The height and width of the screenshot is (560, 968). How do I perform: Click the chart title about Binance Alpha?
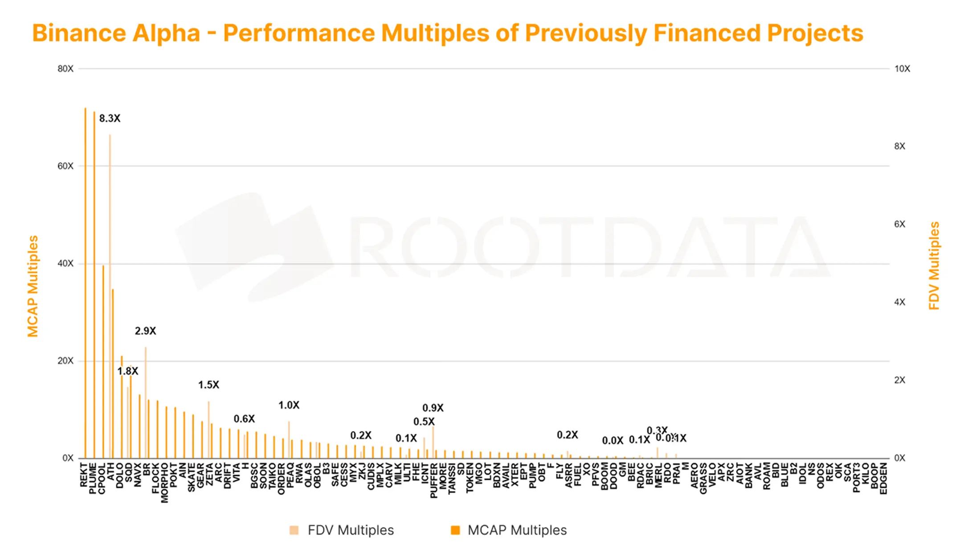point(447,33)
